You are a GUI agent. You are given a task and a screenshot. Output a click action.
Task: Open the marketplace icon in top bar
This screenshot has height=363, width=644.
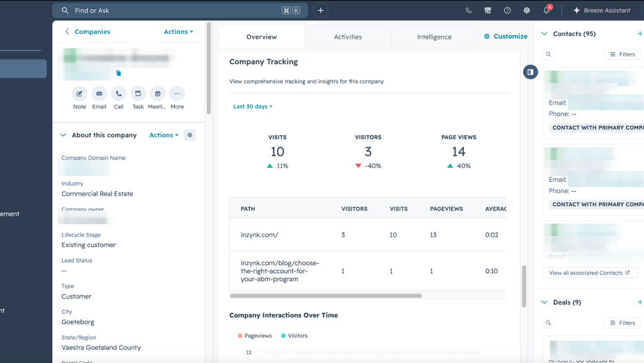click(488, 11)
